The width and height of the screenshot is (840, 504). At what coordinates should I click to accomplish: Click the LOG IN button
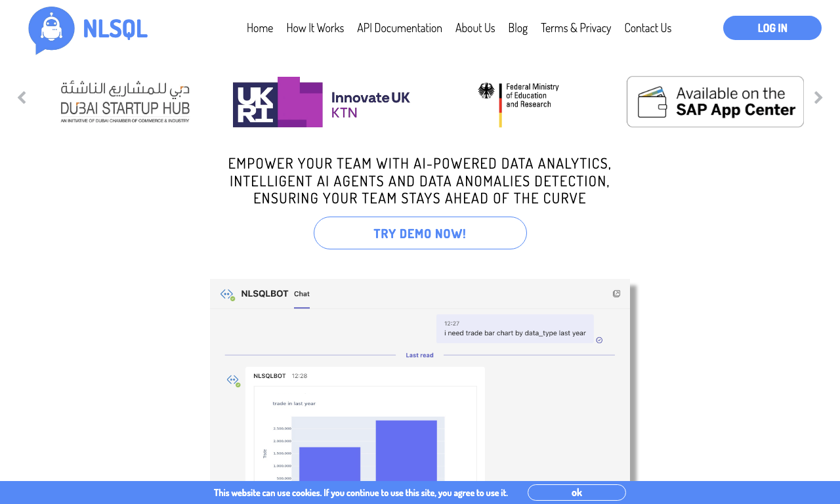tap(772, 28)
